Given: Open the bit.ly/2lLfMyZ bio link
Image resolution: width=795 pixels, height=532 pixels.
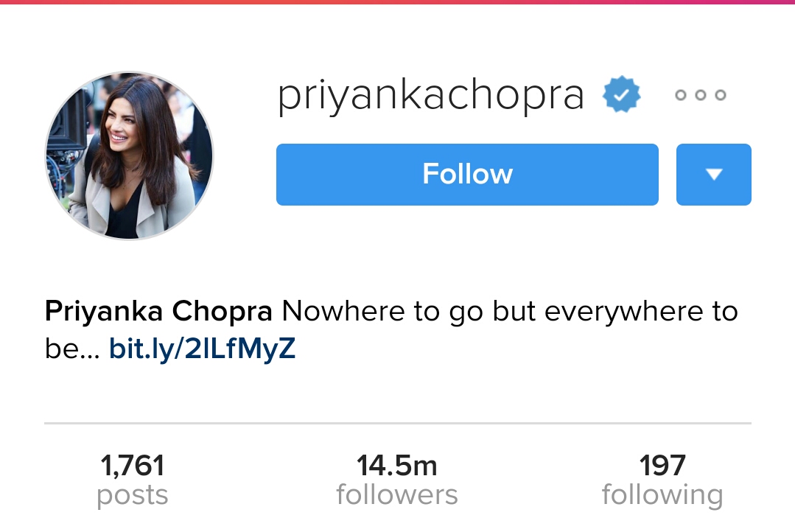Looking at the screenshot, I should point(202,349).
